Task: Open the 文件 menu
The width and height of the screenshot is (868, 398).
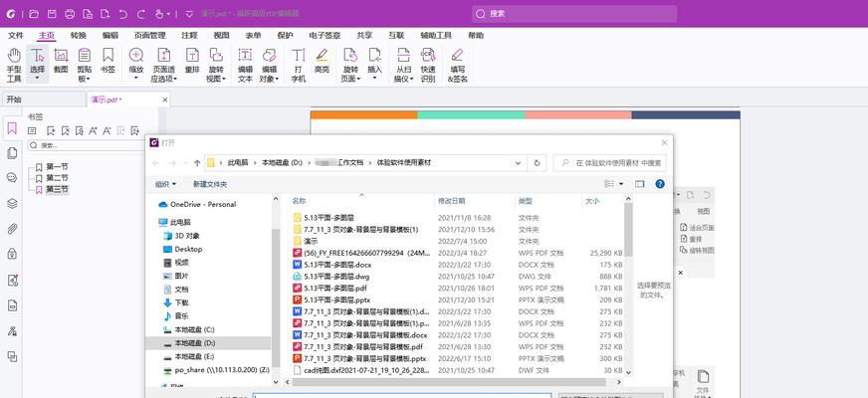Action: point(16,36)
